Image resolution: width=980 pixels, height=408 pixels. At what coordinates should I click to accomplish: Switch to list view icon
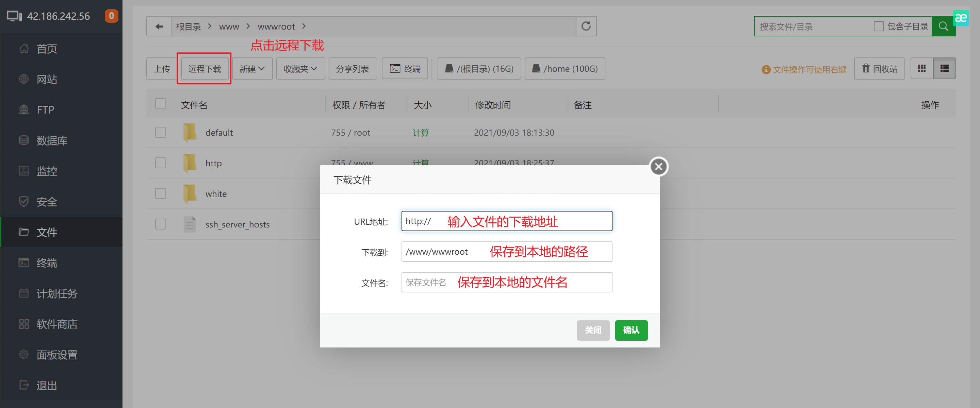[944, 68]
